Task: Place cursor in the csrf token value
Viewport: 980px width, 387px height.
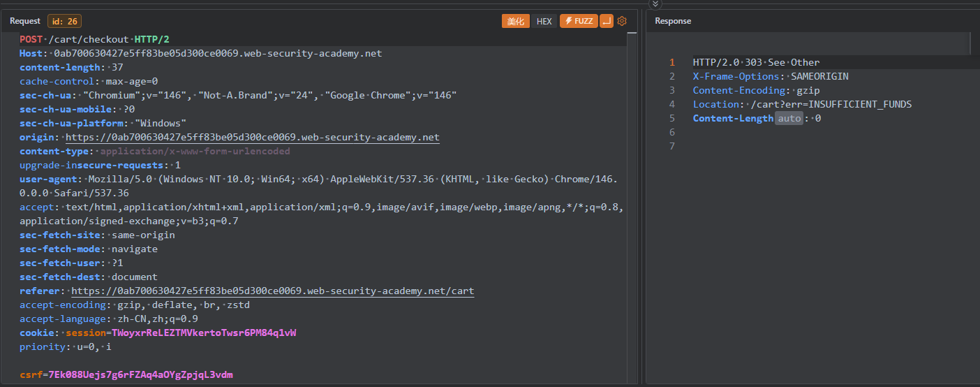Action: (x=140, y=375)
